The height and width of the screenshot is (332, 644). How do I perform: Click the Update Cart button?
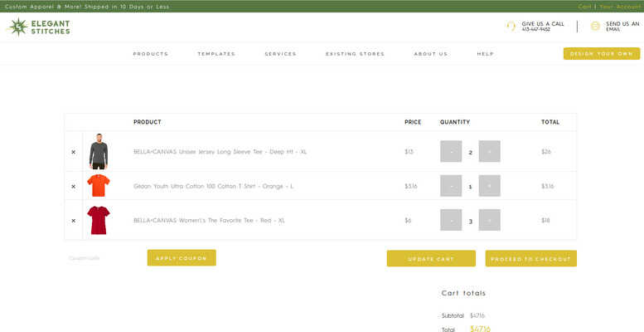click(x=431, y=259)
